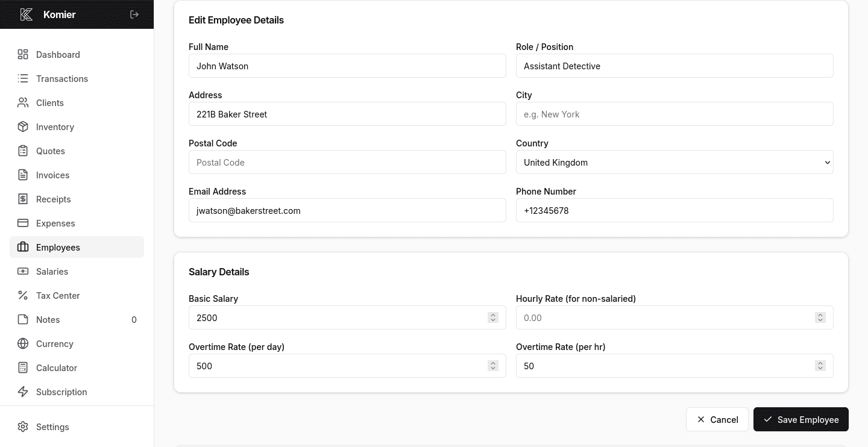
Task: Click the Save Employee button
Action: click(x=801, y=419)
